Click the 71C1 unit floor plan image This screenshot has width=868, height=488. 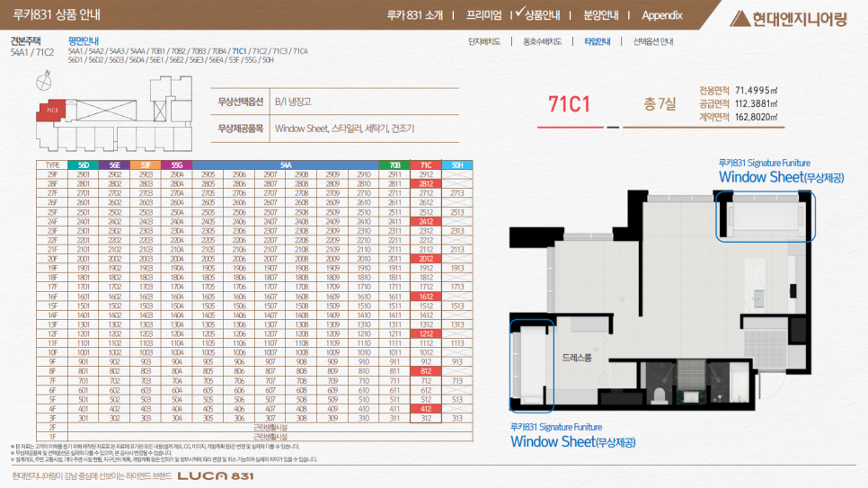point(662,301)
